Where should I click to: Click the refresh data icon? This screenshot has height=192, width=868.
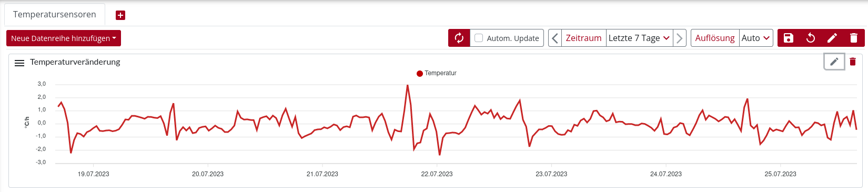(x=459, y=38)
